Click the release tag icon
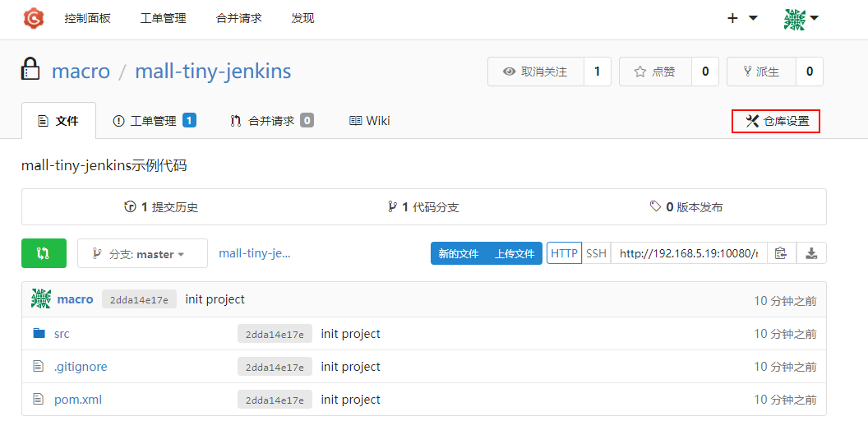868x435 pixels. [x=655, y=206]
